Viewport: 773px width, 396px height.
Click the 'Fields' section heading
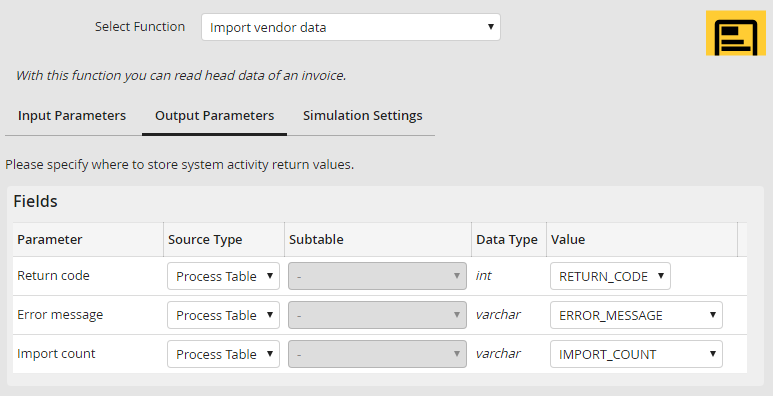tap(35, 201)
